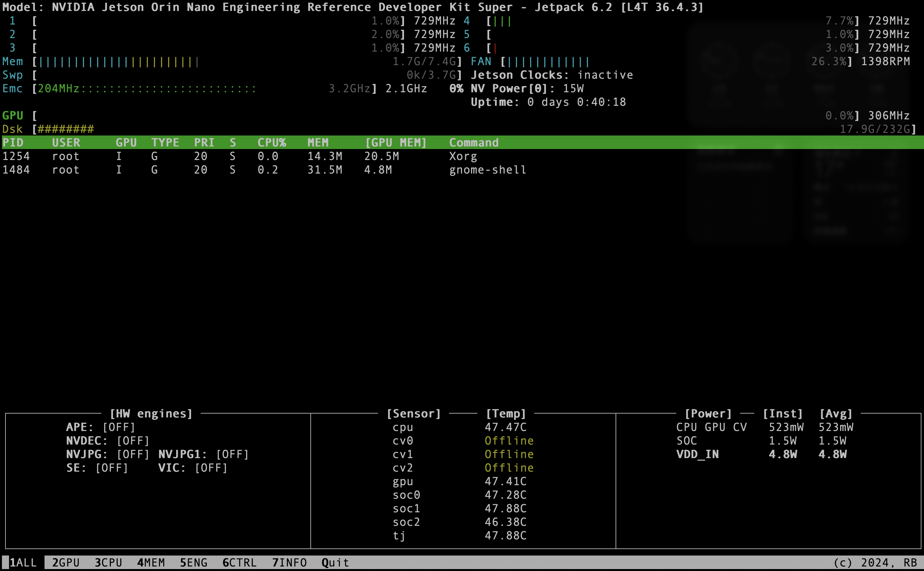The image size is (924, 571).
Task: Click the SE: [OFF] engine status
Action: [97, 468]
